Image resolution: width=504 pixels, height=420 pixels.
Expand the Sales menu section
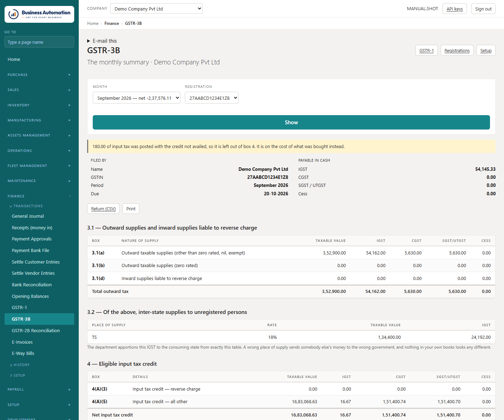pyautogui.click(x=39, y=90)
